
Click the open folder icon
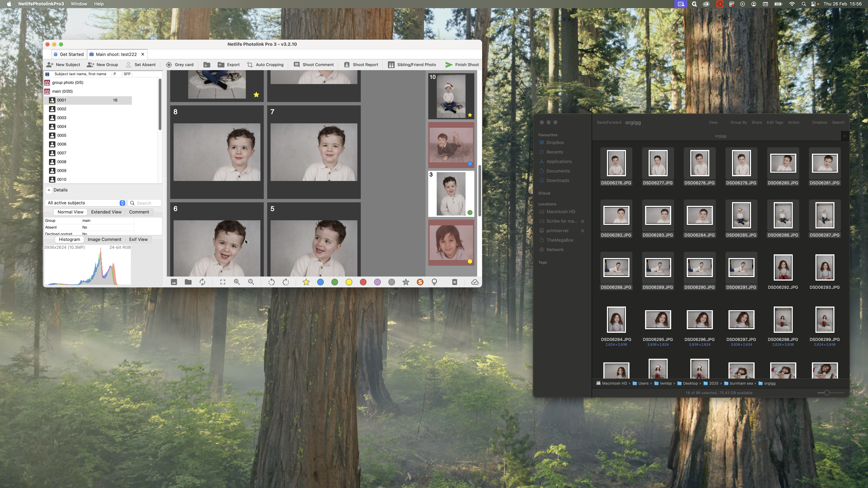coord(188,282)
